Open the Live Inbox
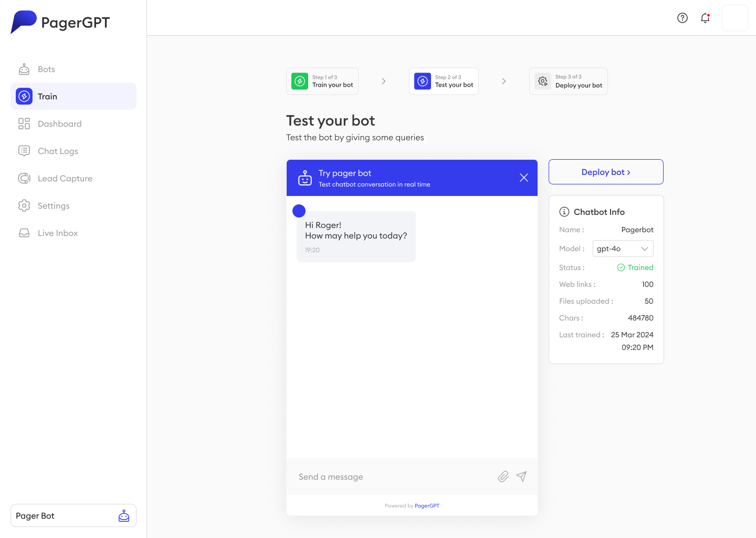This screenshot has height=538, width=756. click(x=73, y=233)
